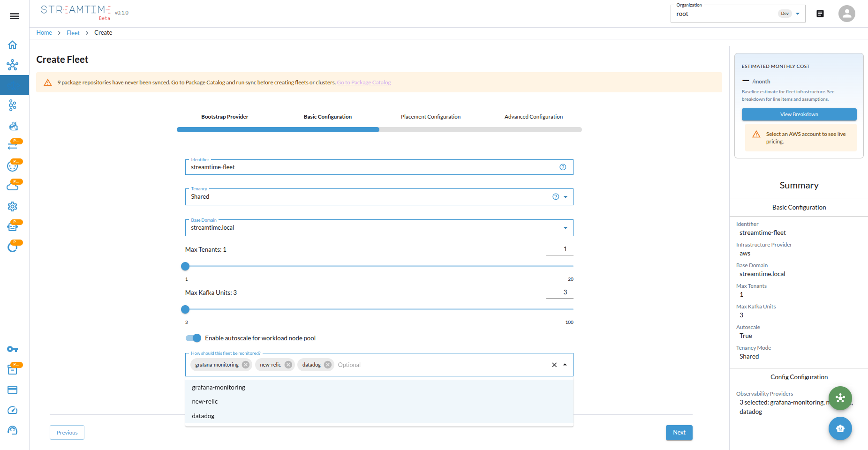The height and width of the screenshot is (450, 868).
Task: Click the Tenancy field help icon
Action: [556, 197]
